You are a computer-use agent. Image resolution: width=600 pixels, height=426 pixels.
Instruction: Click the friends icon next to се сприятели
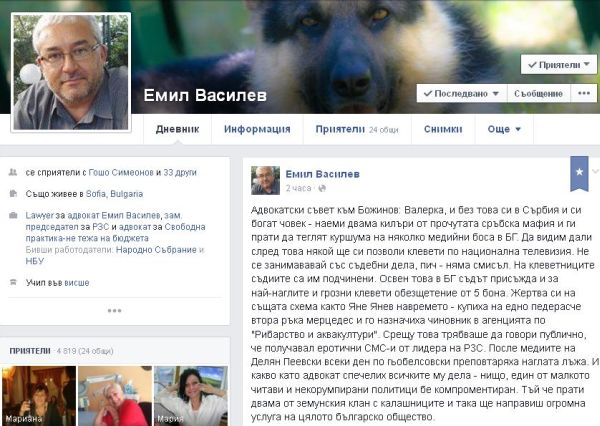13,172
